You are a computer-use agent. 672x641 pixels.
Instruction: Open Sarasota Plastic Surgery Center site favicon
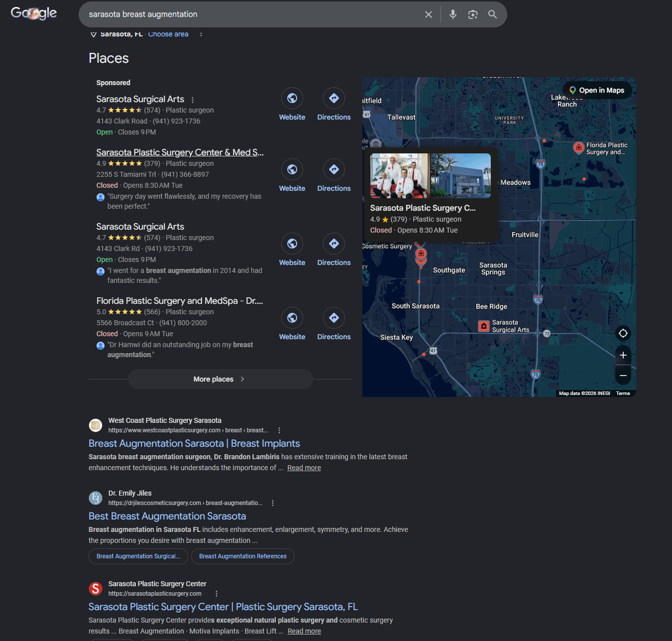(x=96, y=589)
